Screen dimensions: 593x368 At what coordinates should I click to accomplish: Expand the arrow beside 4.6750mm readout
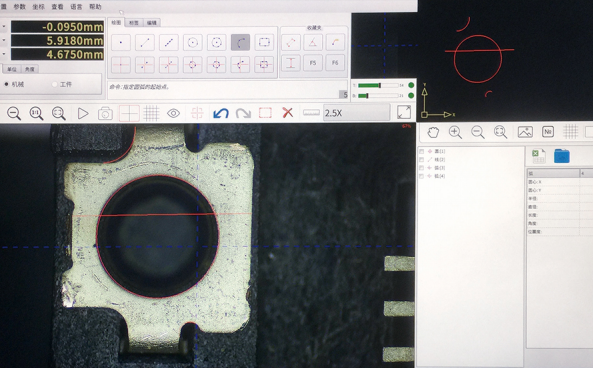4,54
